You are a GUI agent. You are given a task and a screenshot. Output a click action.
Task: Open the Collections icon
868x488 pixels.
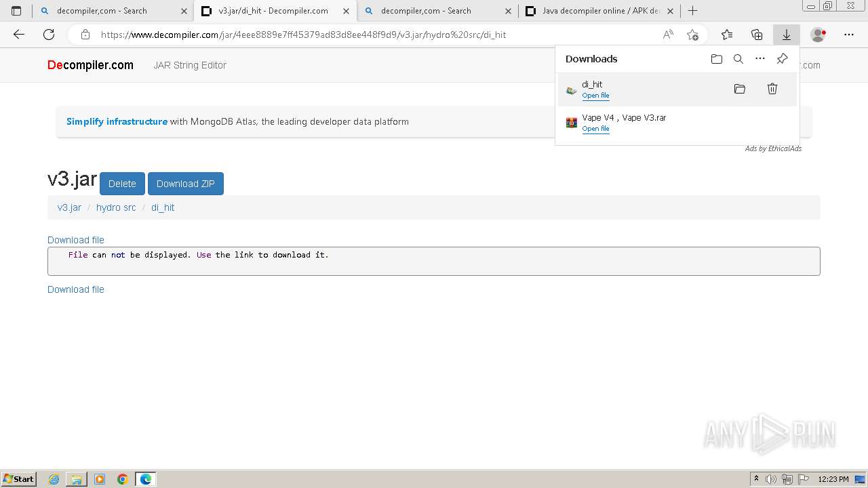[757, 35]
